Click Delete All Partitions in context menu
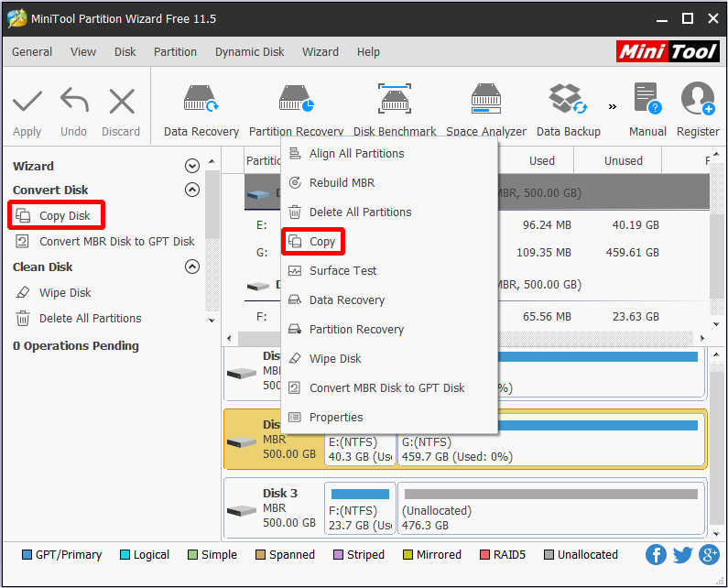 point(389,212)
